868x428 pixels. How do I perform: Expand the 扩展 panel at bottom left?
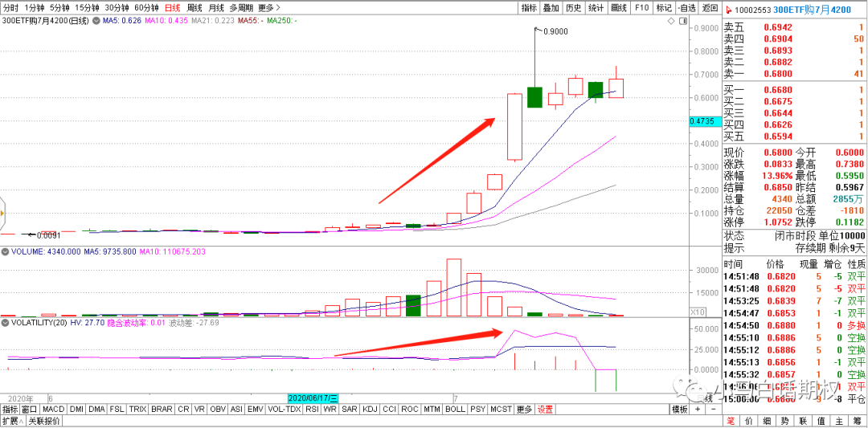point(11,421)
